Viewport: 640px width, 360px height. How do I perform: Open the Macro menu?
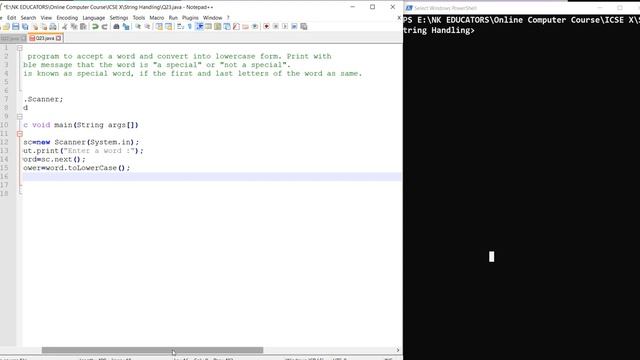(x=156, y=18)
